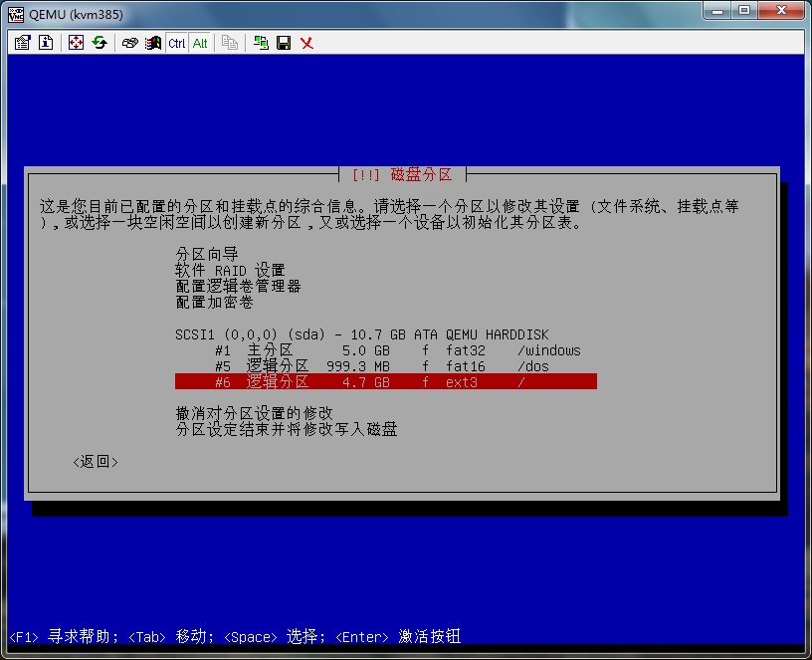Viewport: 812px width, 660px height.
Task: Select partition #5 fat16 /dos row
Action: pos(386,366)
